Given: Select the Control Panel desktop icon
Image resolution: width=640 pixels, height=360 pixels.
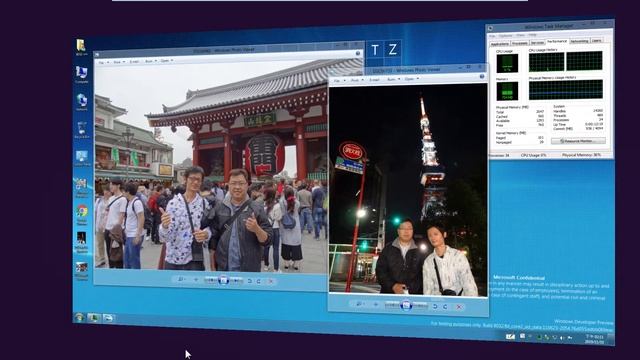Looking at the screenshot, I should [82, 158].
